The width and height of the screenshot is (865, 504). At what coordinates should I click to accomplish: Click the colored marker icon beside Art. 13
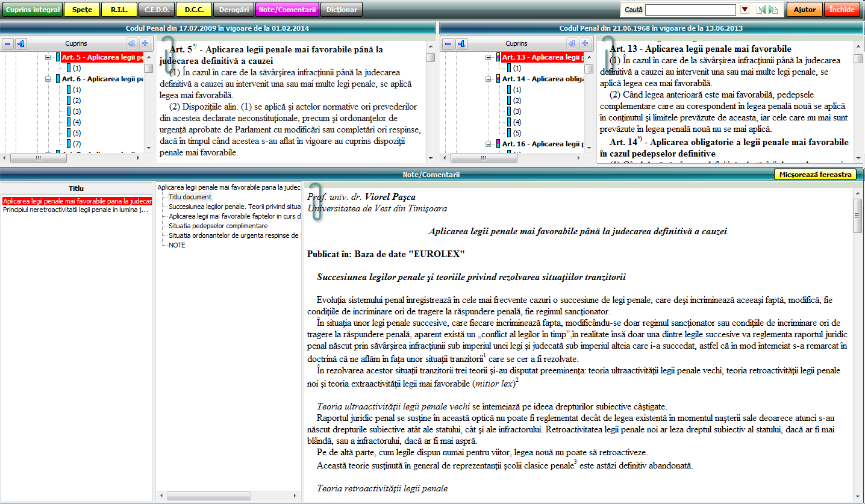coord(498,57)
